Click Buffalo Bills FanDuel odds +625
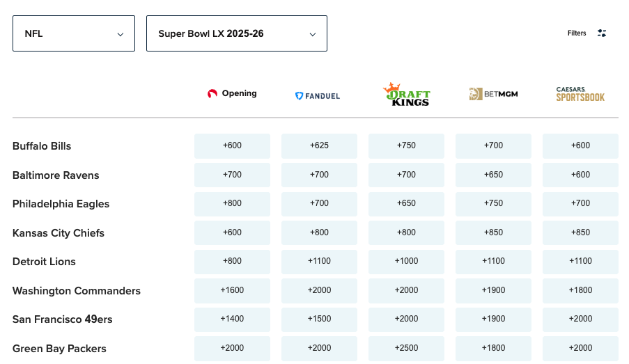This screenshot has height=364, width=629. (319, 146)
